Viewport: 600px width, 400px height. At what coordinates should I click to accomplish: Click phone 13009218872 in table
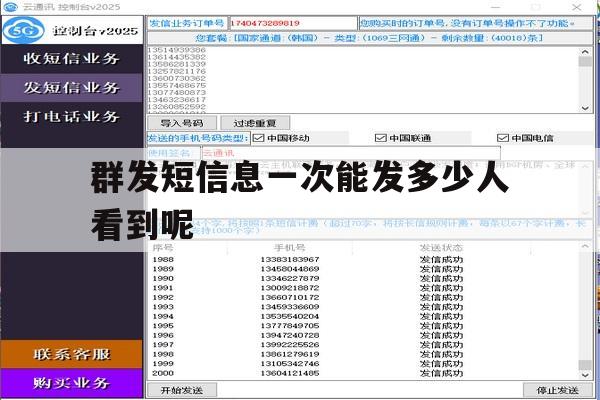coord(290,288)
